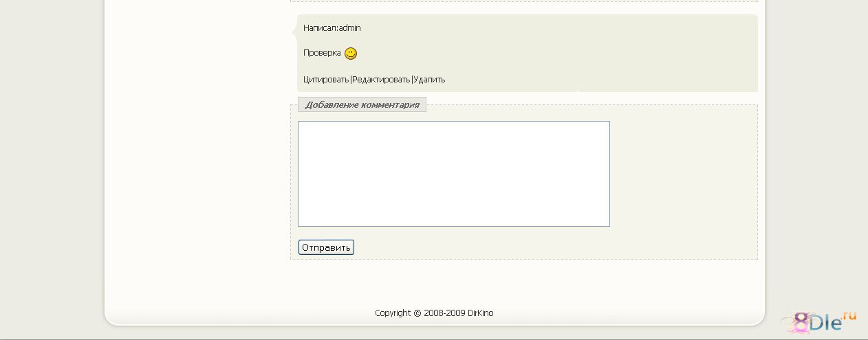Click Удалить to delete the comment
This screenshot has width=868, height=340.
click(429, 80)
